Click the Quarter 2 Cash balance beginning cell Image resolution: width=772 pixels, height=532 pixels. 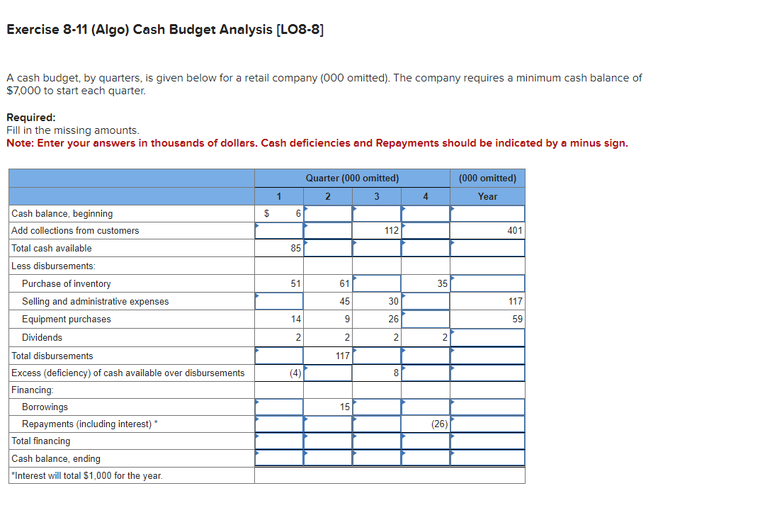click(327, 213)
